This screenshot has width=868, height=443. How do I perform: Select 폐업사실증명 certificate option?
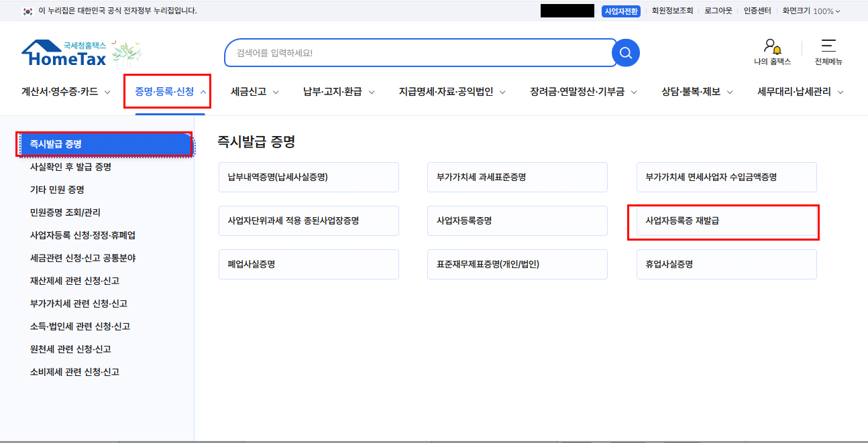(x=309, y=264)
